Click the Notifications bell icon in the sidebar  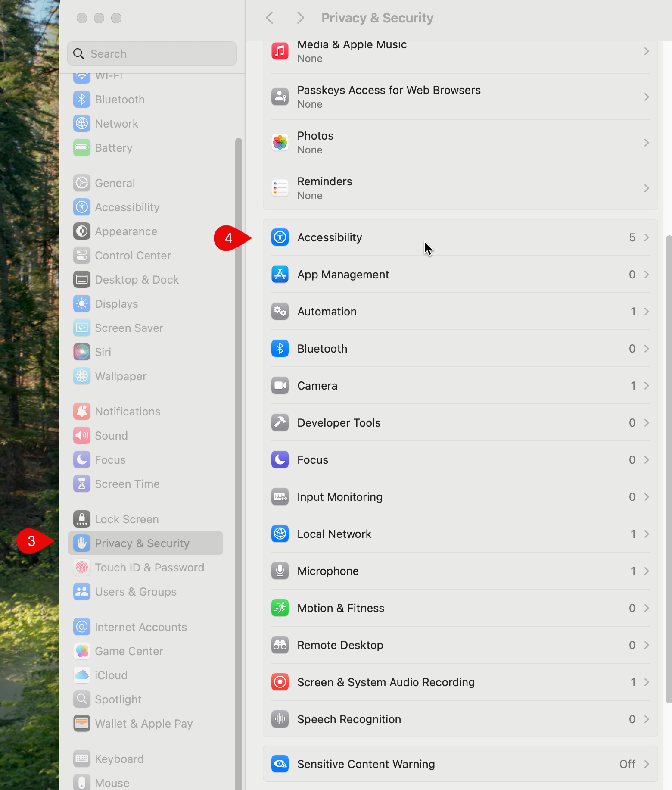pos(82,412)
